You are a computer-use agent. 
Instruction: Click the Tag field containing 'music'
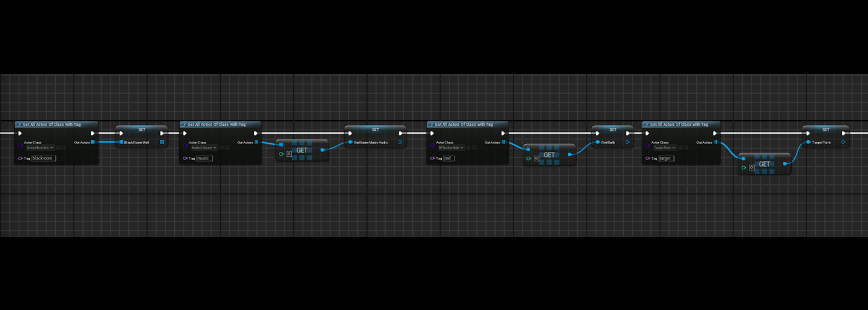pyautogui.click(x=204, y=158)
